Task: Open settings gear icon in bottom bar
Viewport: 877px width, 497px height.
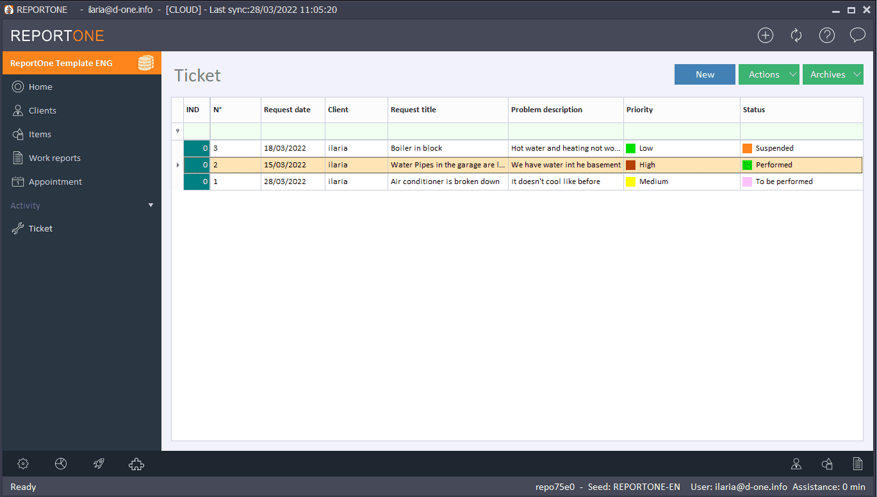Action: tap(23, 464)
